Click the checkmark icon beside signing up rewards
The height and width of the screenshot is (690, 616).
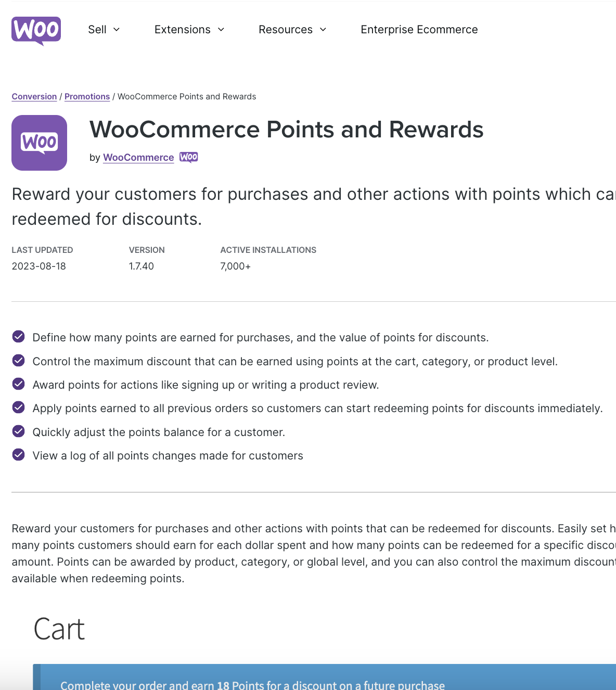point(18,384)
